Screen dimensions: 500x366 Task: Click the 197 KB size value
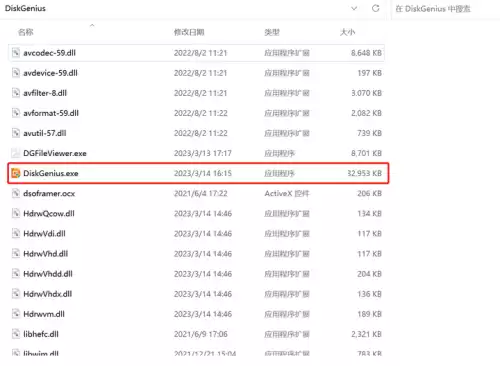[370, 73]
